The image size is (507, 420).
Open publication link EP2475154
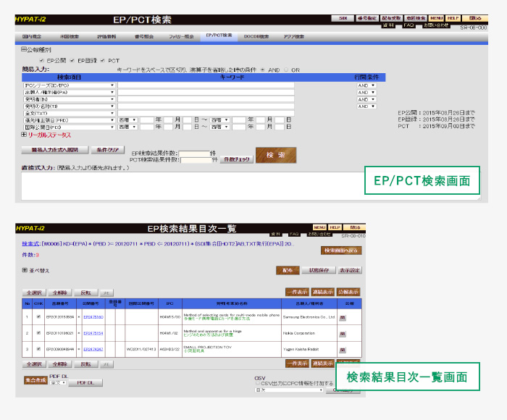pos(93,333)
